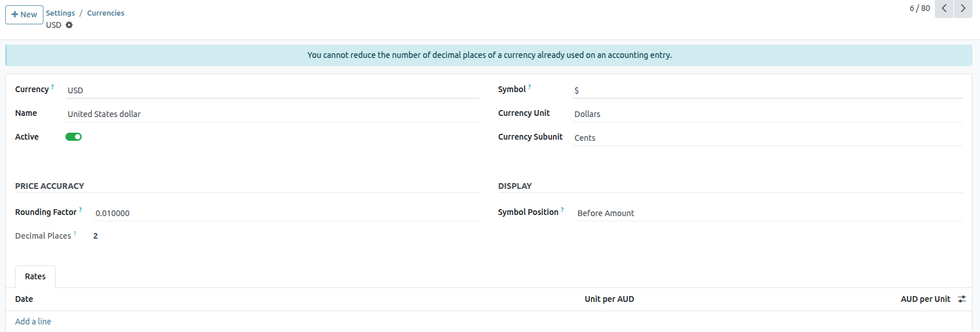Click the help icon beside Currency label
The image size is (980, 332).
coord(53,87)
